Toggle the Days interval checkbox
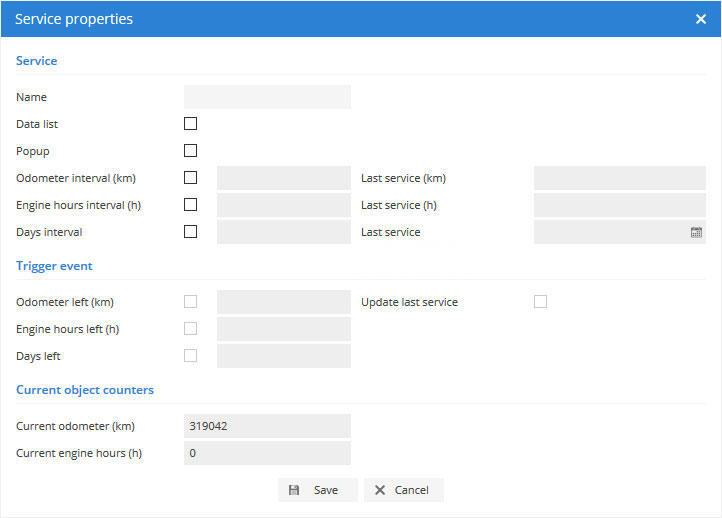 click(191, 232)
